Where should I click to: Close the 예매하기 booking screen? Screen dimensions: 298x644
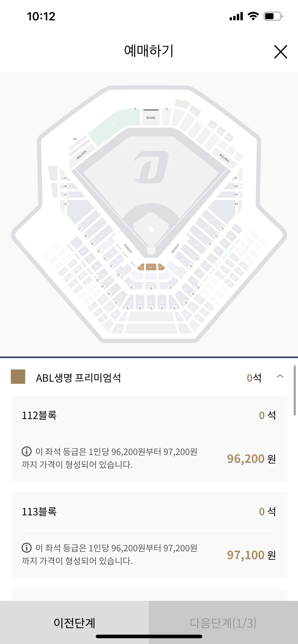[x=280, y=52]
